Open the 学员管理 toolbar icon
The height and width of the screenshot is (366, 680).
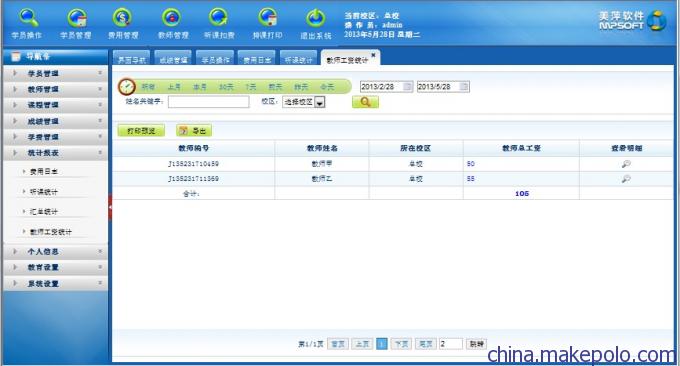pos(77,18)
